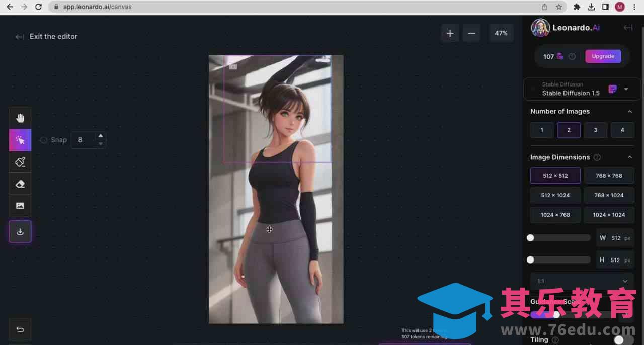
Task: Click the Upgrade button
Action: pyautogui.click(x=603, y=56)
